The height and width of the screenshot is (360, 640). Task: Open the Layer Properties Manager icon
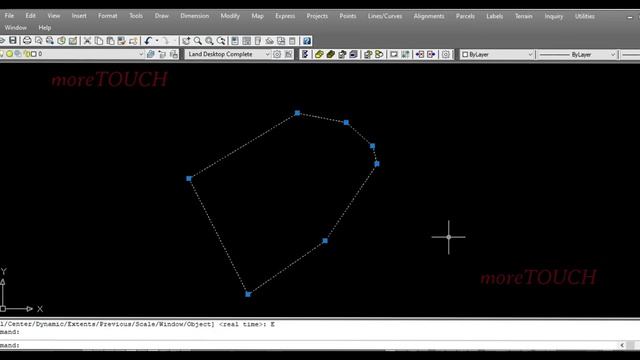pyautogui.click(x=151, y=54)
